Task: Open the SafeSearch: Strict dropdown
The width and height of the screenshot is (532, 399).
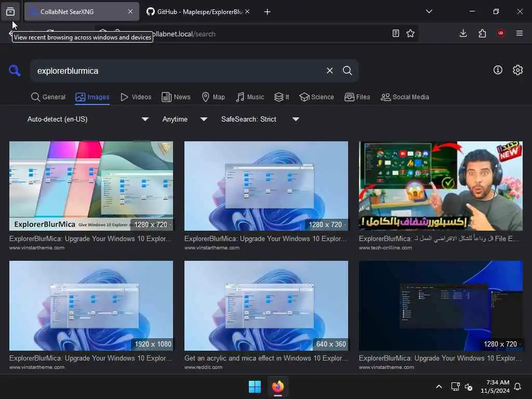Action: pos(260,119)
